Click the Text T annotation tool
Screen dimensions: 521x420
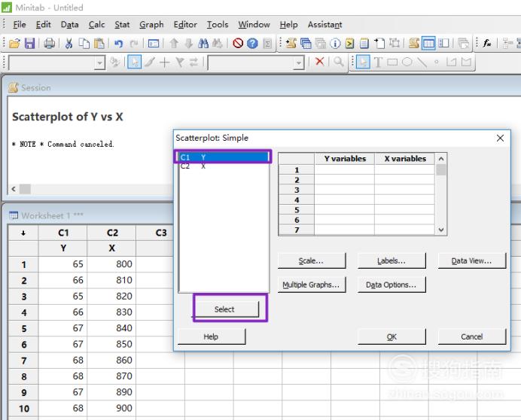pos(378,62)
